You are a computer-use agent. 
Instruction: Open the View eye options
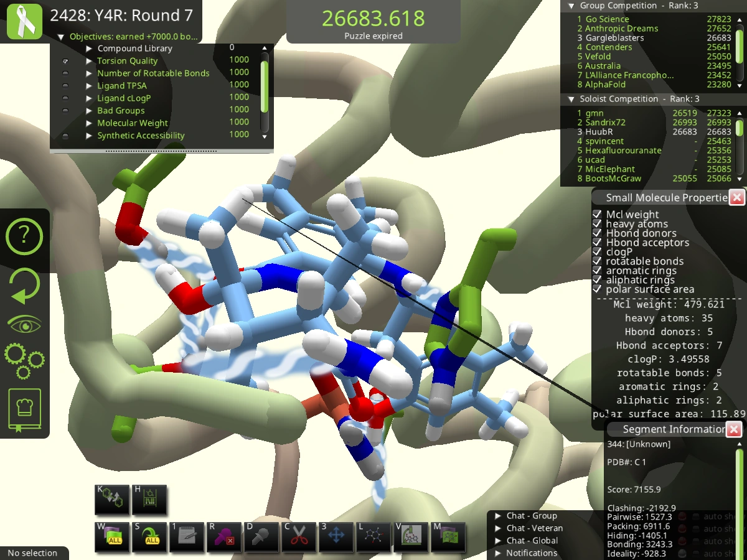pos(24,323)
